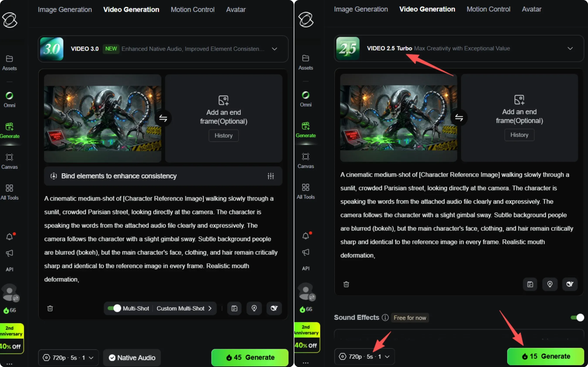This screenshot has width=588, height=367.
Task: Click the API link in the left panel
Action: tap(10, 269)
